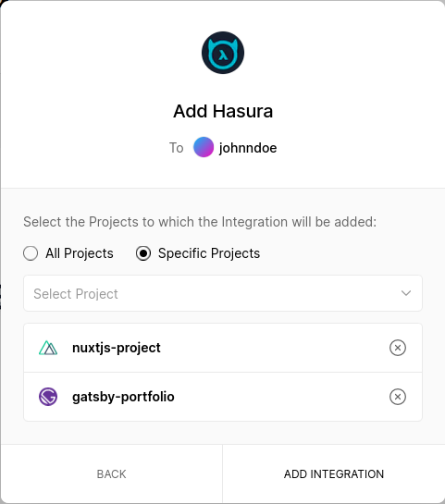
Task: Open the Select Project dropdown
Action: click(x=223, y=293)
